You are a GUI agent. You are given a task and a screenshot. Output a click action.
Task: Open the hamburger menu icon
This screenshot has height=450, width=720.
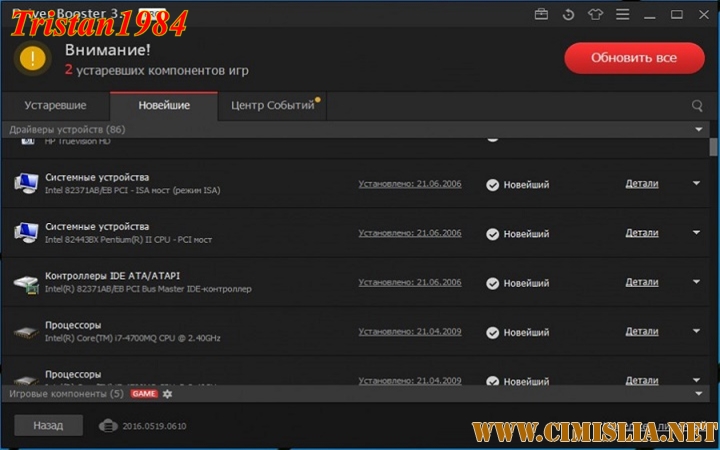[622, 14]
